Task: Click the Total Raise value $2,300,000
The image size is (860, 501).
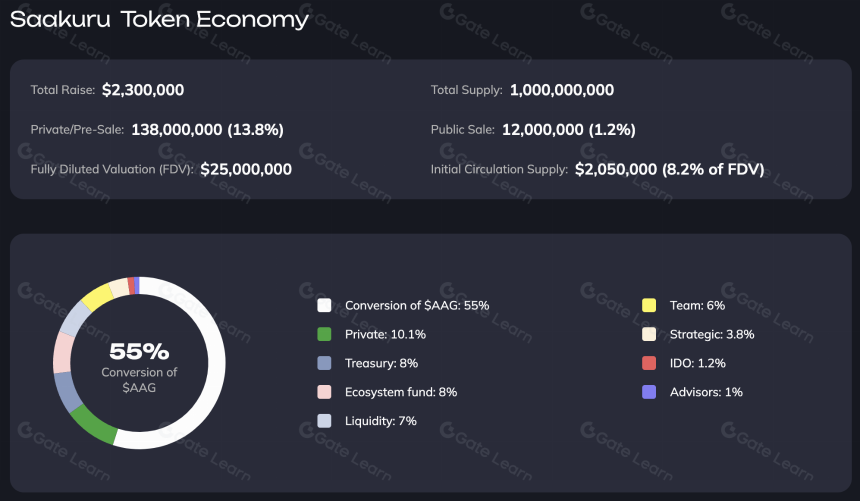Action: tap(143, 90)
